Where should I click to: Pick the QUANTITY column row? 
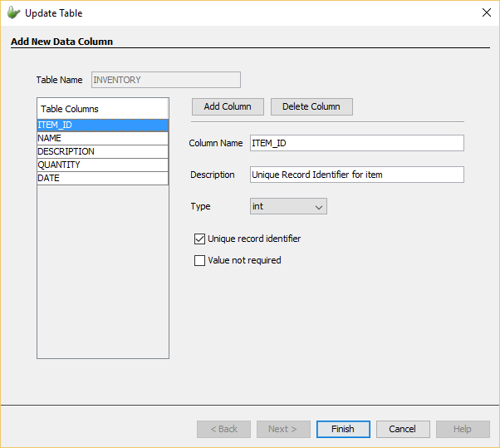[x=102, y=165]
